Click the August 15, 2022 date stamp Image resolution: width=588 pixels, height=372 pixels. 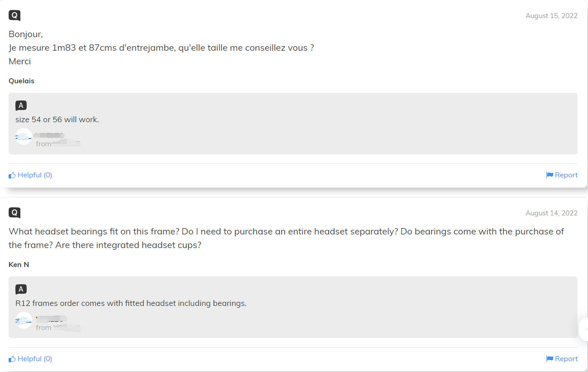tap(551, 16)
